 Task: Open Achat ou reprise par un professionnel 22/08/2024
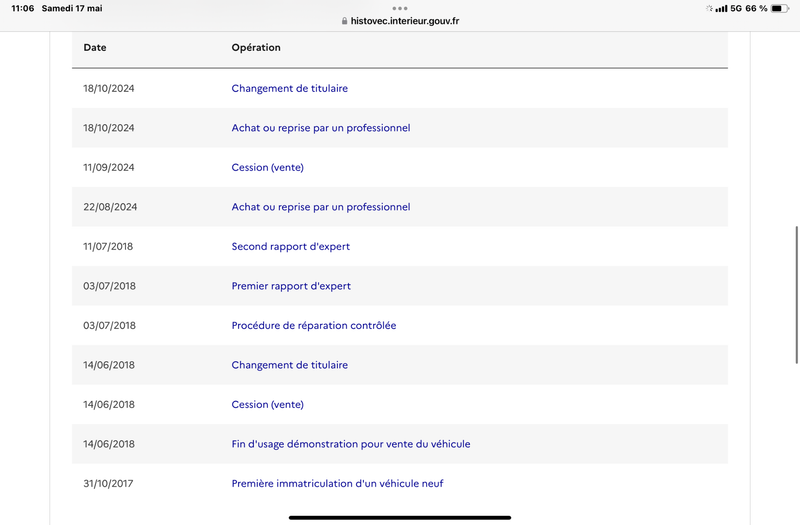click(321, 207)
